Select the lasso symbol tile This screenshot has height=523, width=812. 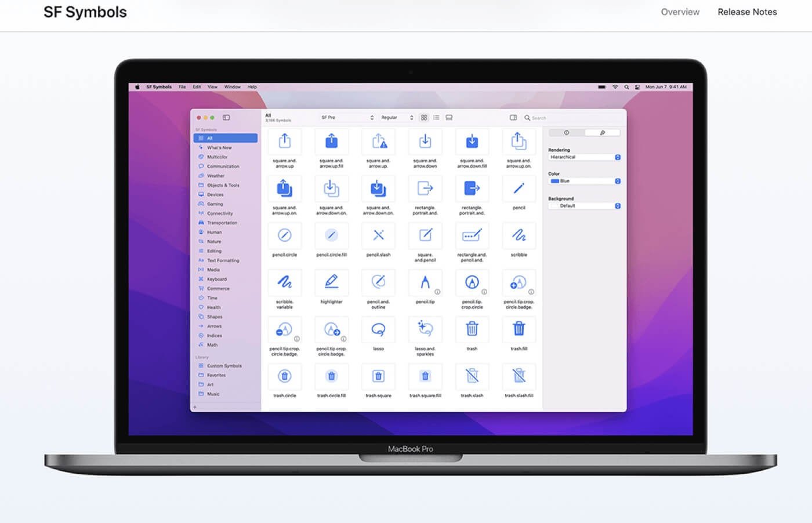(x=378, y=329)
